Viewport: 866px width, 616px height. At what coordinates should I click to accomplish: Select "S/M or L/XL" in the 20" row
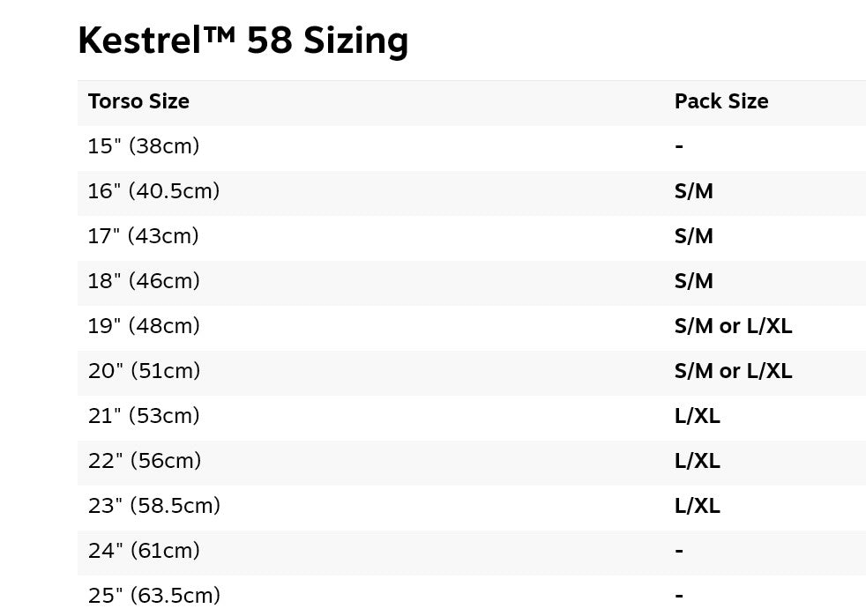tap(733, 371)
